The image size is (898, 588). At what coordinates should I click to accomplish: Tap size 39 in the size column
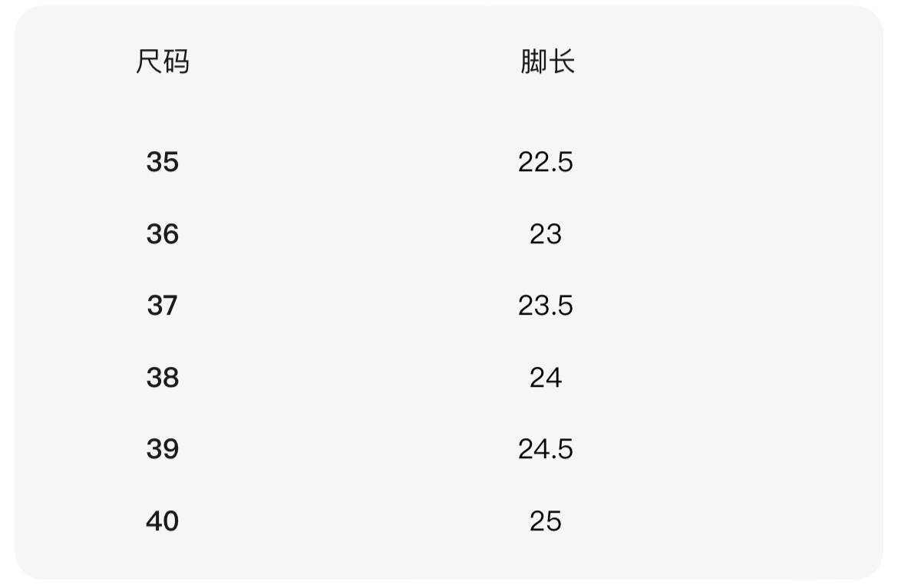click(x=162, y=449)
